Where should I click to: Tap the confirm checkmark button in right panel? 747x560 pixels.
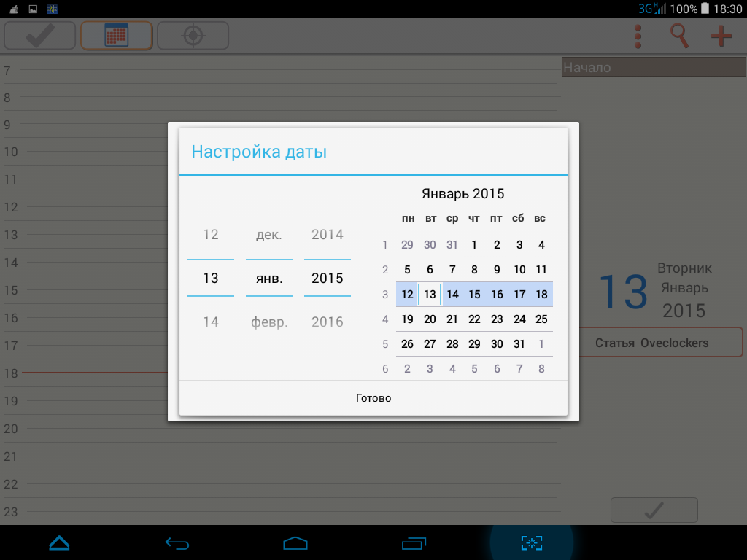(654, 510)
